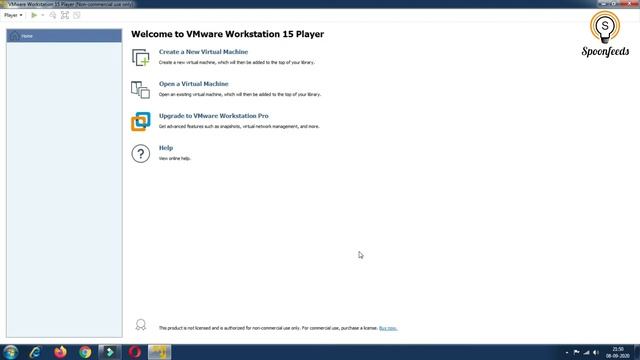Open Internet Explorer from taskbar
This screenshot has height=360, width=640.
click(35, 352)
